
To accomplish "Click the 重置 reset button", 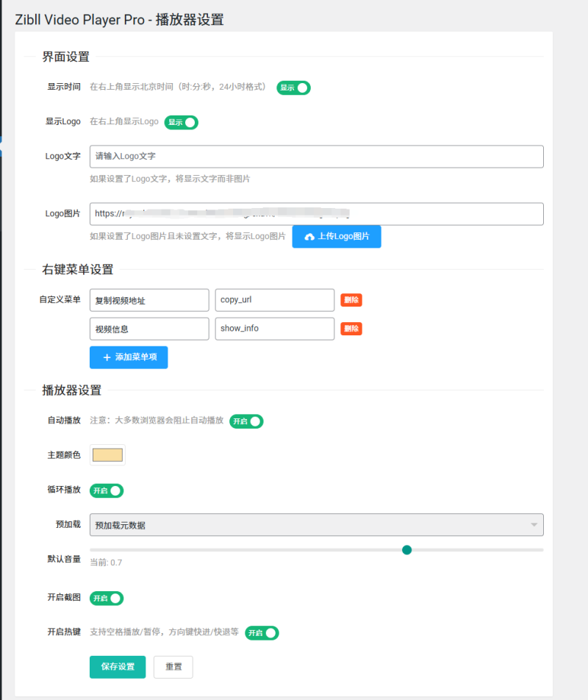I will tap(173, 667).
